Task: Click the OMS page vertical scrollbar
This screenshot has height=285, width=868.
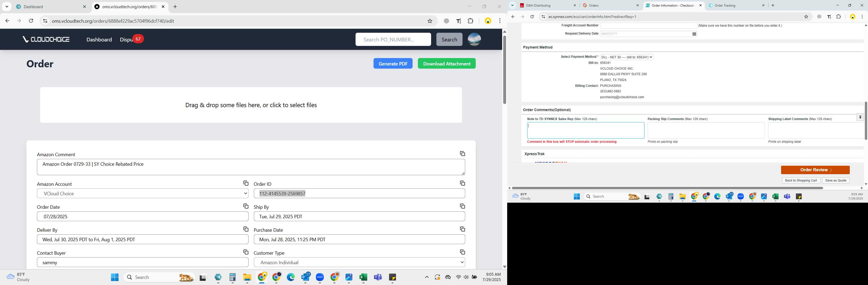Action: click(505, 70)
